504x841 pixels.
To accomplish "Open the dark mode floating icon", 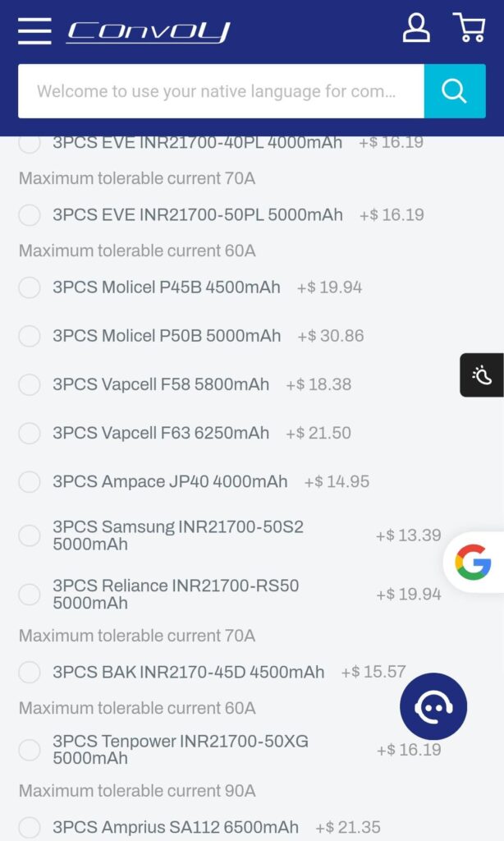I will pyautogui.click(x=481, y=375).
